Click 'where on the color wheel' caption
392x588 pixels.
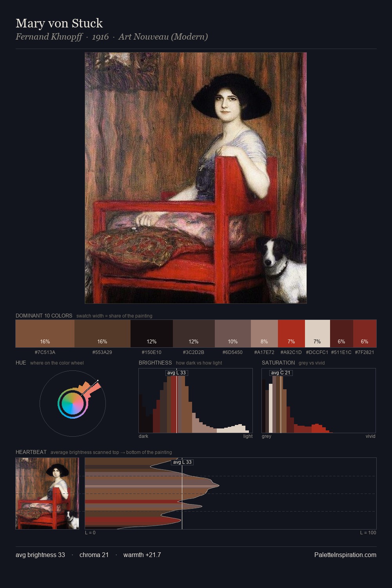[57, 363]
